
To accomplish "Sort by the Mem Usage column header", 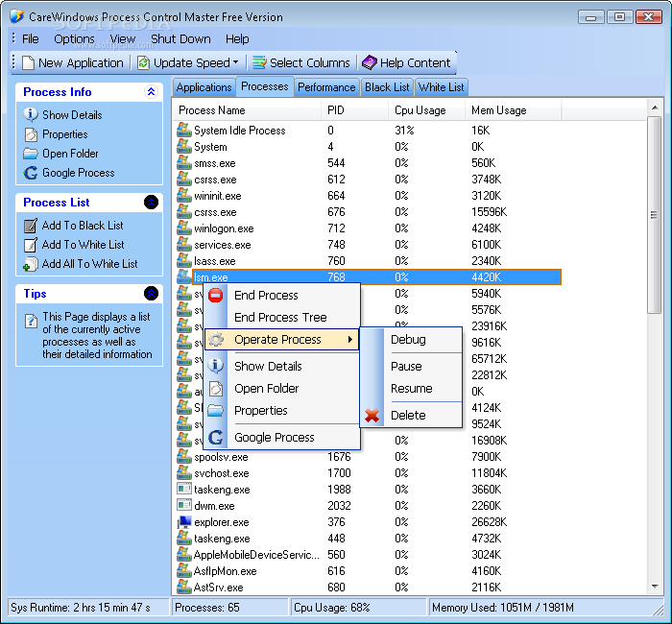I will coord(513,110).
